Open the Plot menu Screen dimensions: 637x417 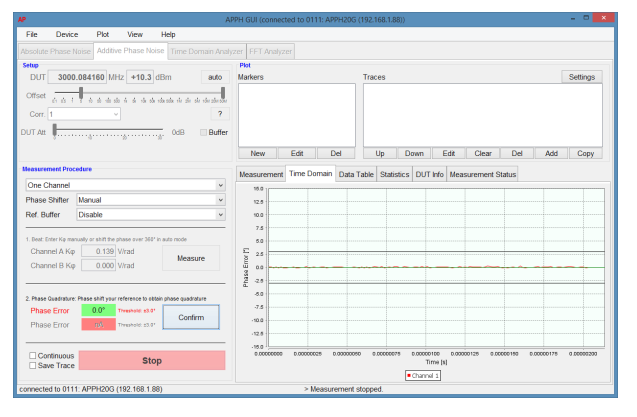tap(103, 34)
